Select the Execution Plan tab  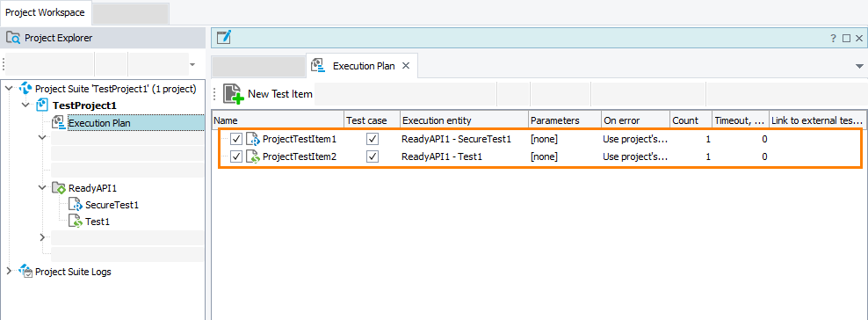click(363, 66)
